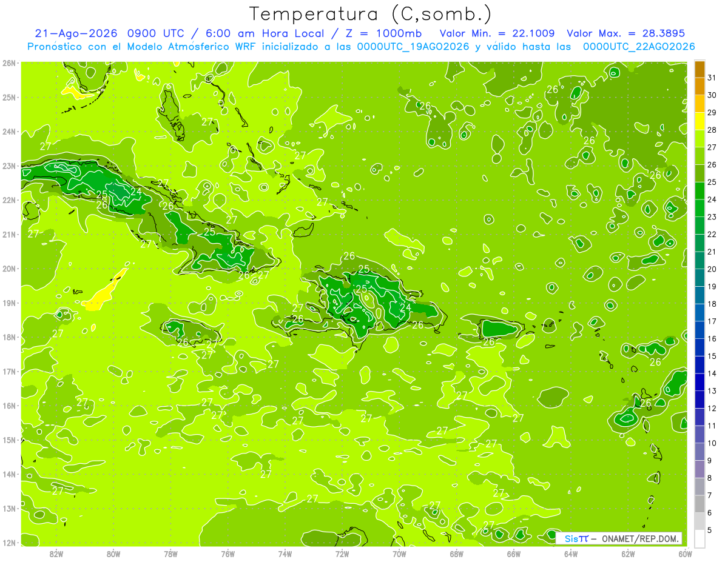Click the 20N latitude axis label
728x562 pixels.
[9, 269]
